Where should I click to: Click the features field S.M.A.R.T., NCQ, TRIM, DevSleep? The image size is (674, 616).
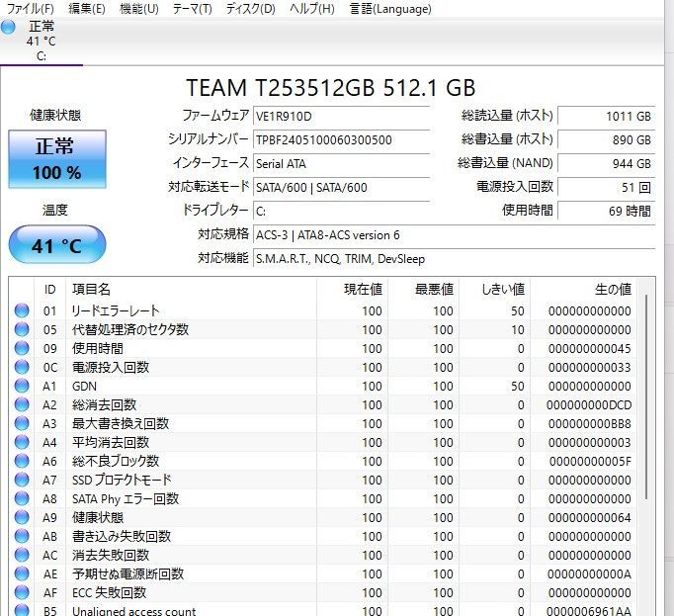click(454, 258)
